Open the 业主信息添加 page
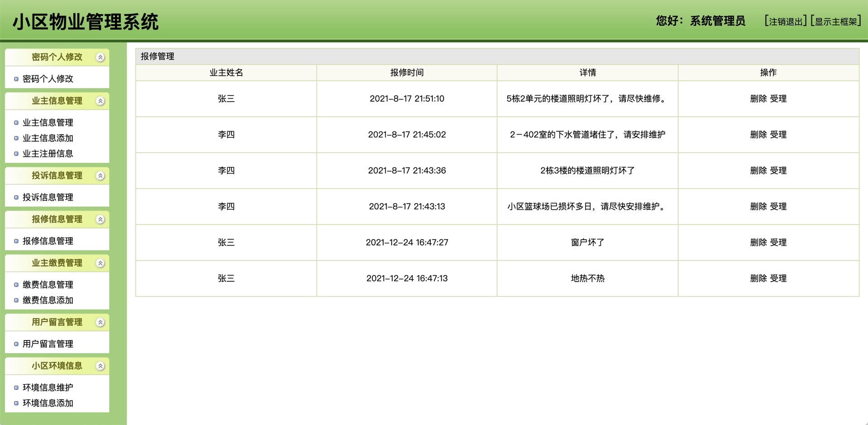Screen dimensions: 868x425 click(48, 138)
